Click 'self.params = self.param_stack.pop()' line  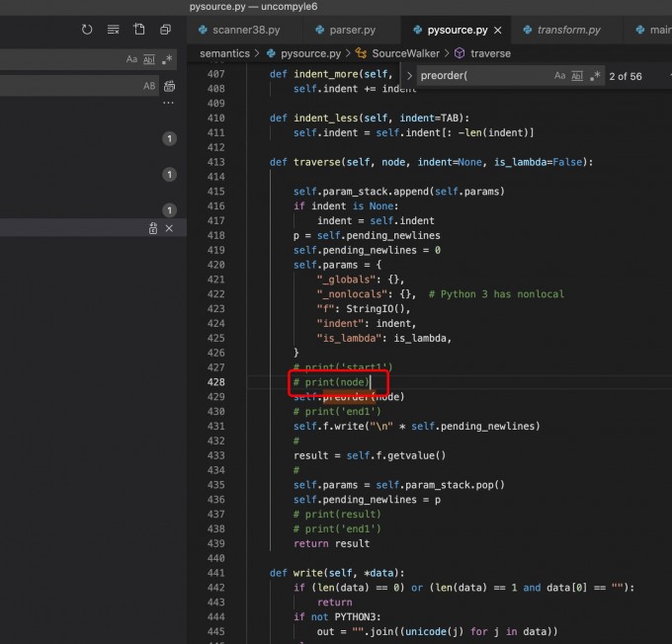399,485
